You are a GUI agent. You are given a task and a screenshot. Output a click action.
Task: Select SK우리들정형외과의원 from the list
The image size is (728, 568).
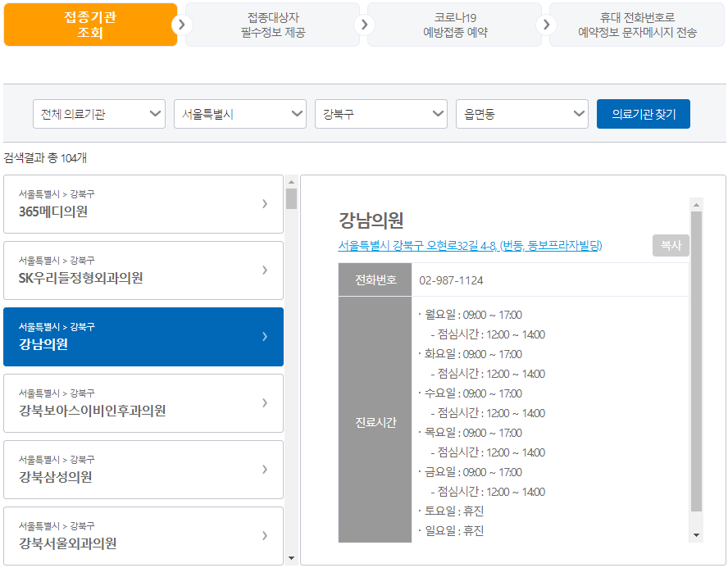point(143,270)
